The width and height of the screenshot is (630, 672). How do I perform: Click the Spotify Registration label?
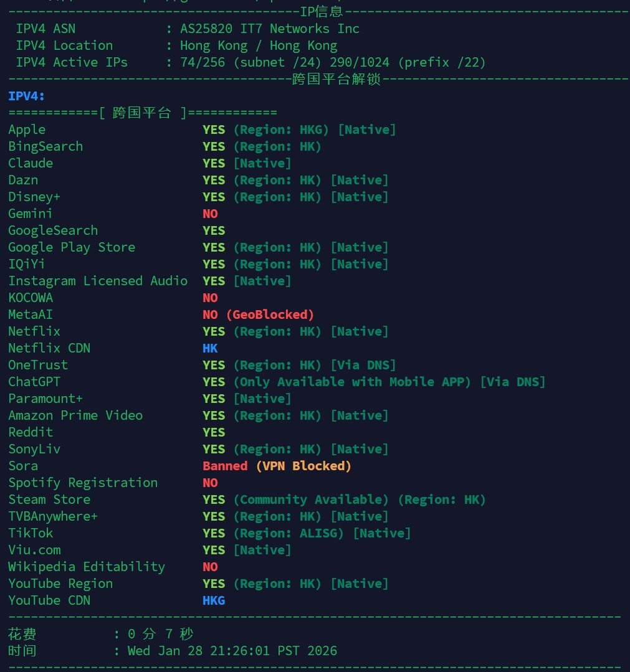click(83, 483)
